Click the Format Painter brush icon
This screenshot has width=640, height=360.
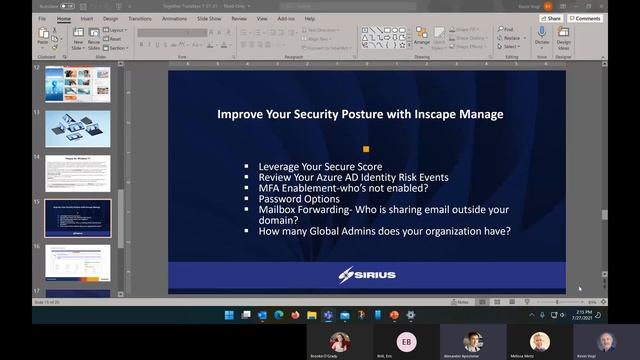55,47
